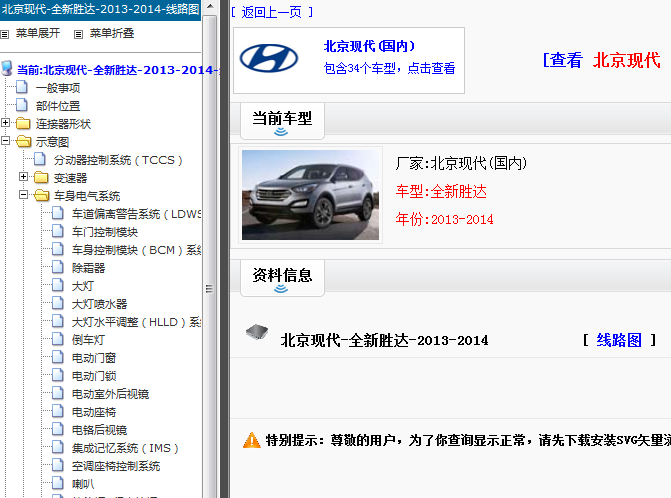Click the 变速器 folder icon
Image resolution: width=671 pixels, height=498 pixels.
[41, 178]
